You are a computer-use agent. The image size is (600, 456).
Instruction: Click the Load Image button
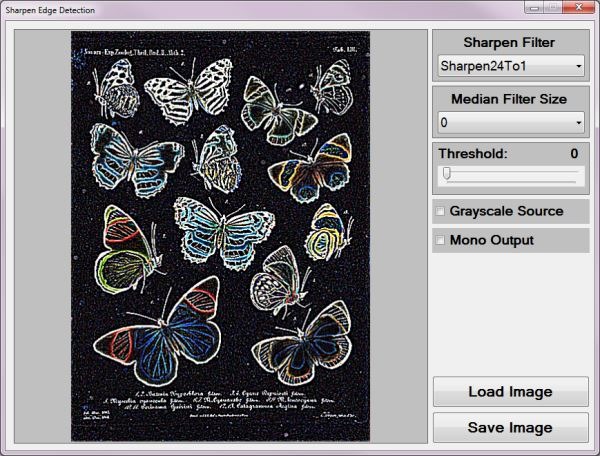click(510, 392)
